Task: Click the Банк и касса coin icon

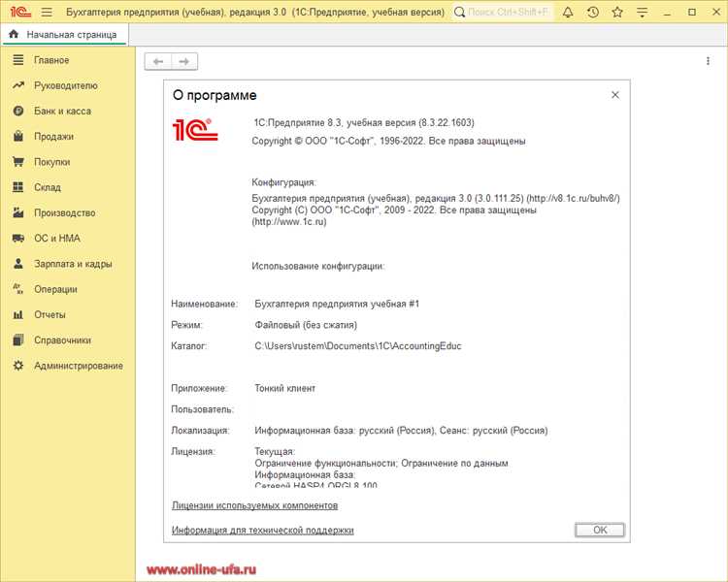Action: pyautogui.click(x=18, y=111)
